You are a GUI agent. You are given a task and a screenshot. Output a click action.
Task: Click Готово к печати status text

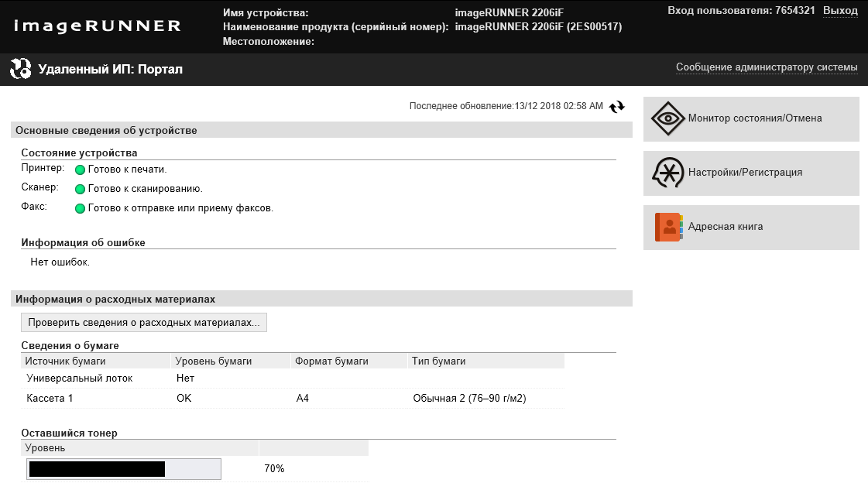tap(127, 170)
